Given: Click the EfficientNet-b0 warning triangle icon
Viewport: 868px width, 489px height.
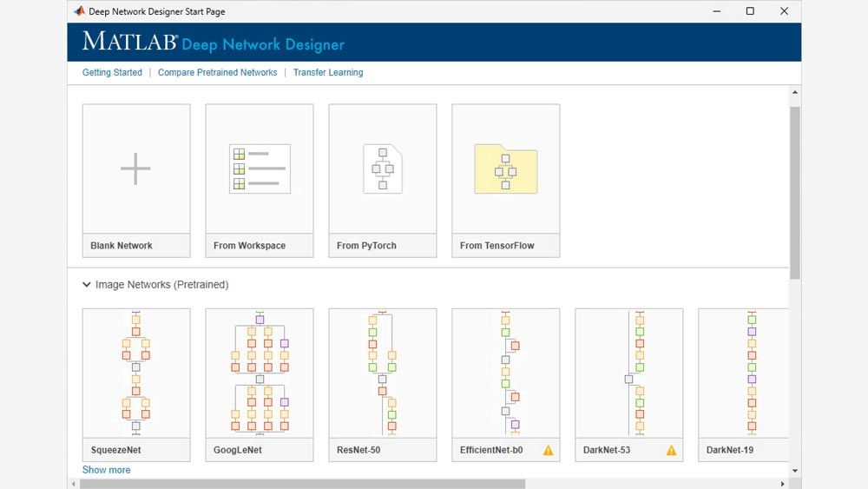Looking at the screenshot, I should [548, 450].
